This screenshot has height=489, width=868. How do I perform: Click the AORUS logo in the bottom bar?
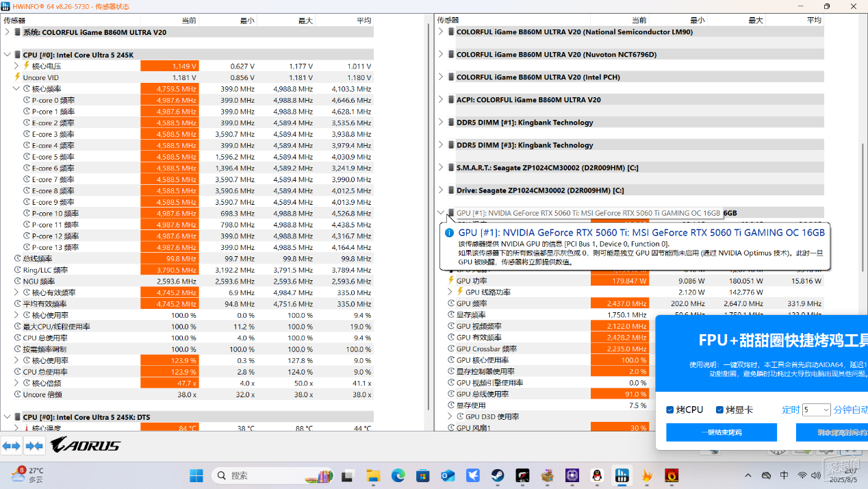point(85,446)
